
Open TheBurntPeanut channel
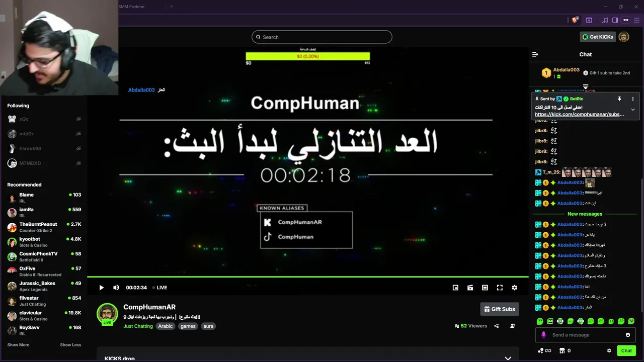point(44,227)
